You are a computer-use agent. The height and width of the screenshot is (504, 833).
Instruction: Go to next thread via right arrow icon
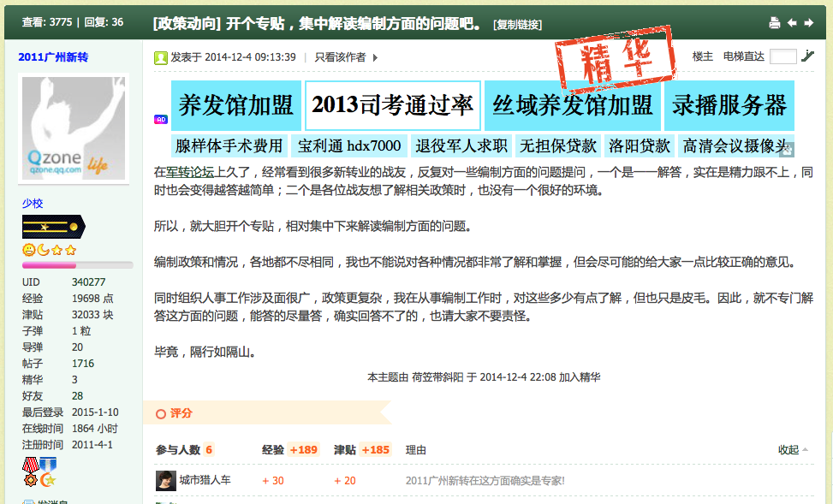pos(809,22)
